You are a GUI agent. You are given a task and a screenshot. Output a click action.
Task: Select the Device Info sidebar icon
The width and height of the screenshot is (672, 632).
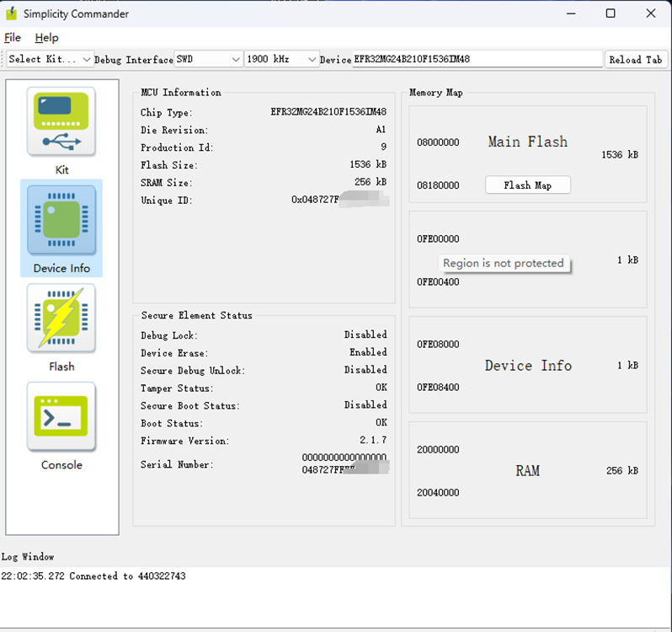tap(61, 221)
